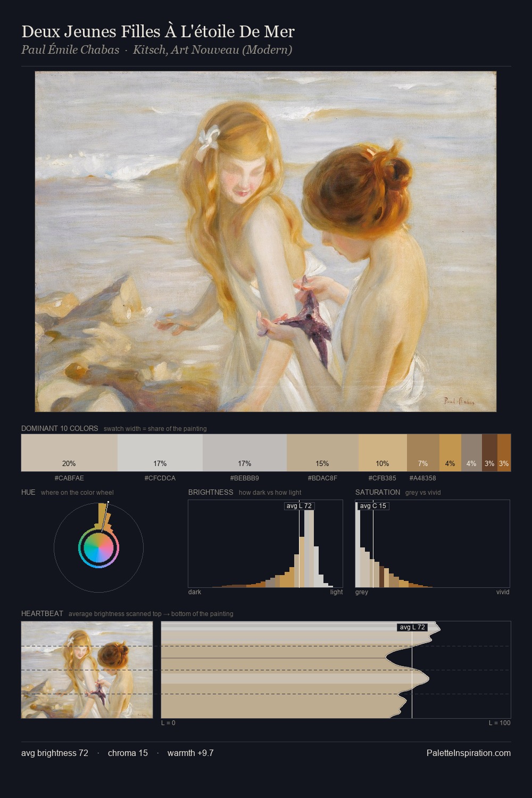Screen dimensions: 532x798
Task: Select the grey-taupe 4% swatch
Action: (x=471, y=453)
